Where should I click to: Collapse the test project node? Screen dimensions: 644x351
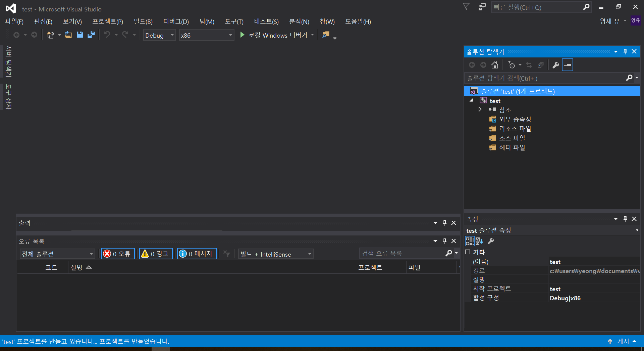pos(471,100)
